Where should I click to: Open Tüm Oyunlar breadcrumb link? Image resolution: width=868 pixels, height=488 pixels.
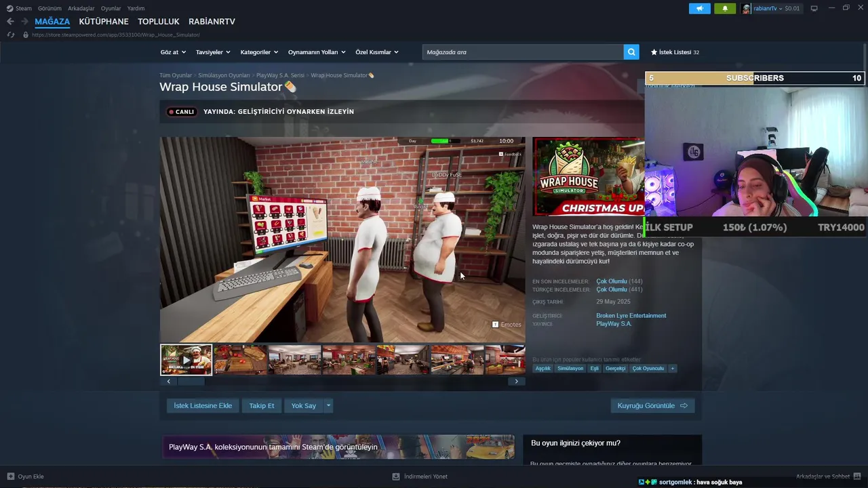click(176, 75)
